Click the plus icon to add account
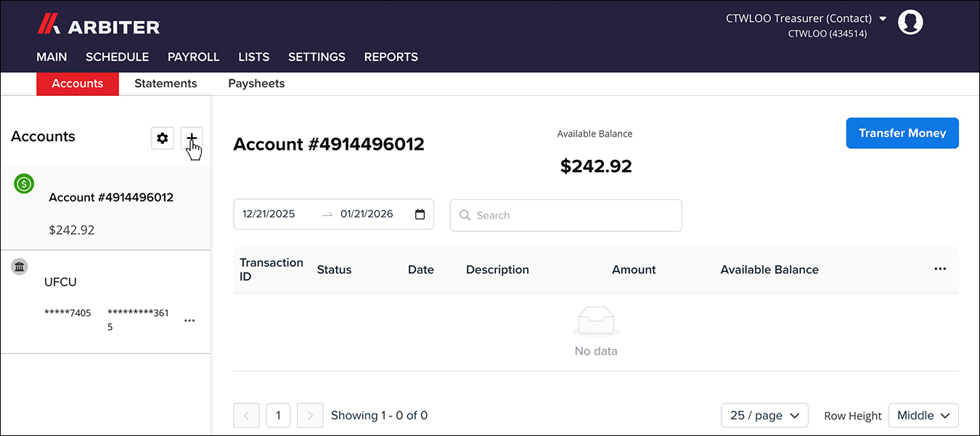980x436 pixels. tap(192, 138)
